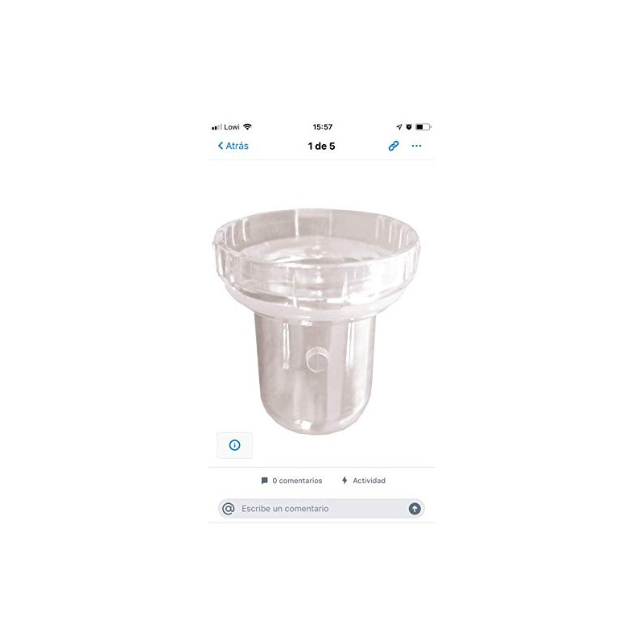Tap the Wi-Fi status icon
The height and width of the screenshot is (644, 644).
247,126
